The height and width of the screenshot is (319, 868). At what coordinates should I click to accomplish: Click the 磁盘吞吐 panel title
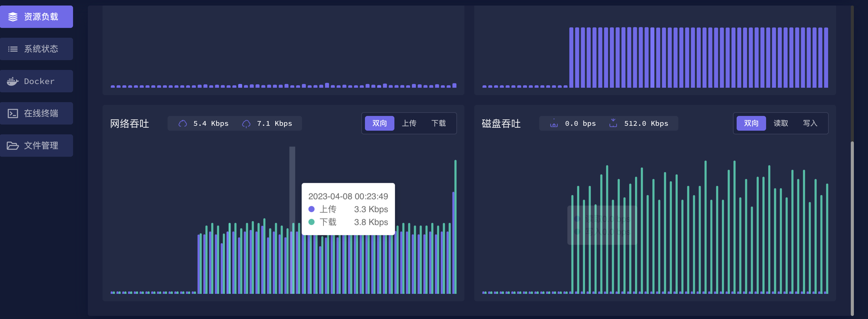tap(501, 124)
